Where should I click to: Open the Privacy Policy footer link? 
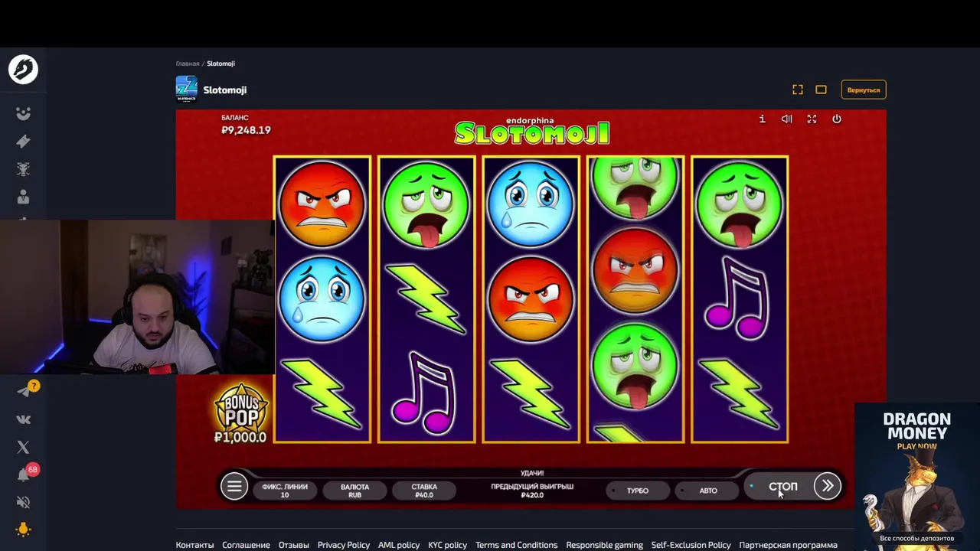(x=344, y=545)
